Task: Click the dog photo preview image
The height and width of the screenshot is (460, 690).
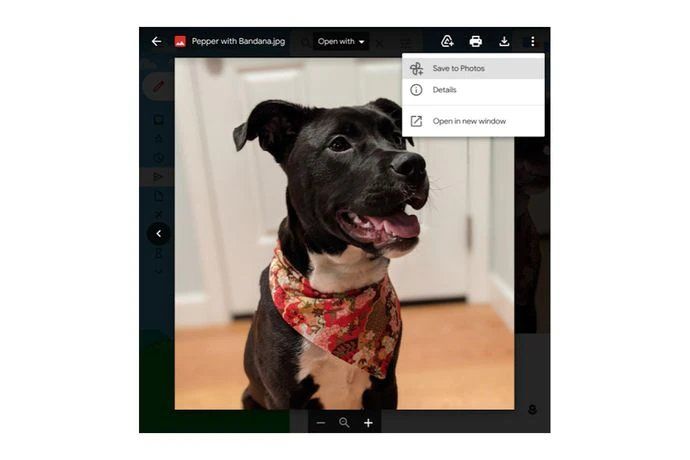Action: click(x=344, y=240)
